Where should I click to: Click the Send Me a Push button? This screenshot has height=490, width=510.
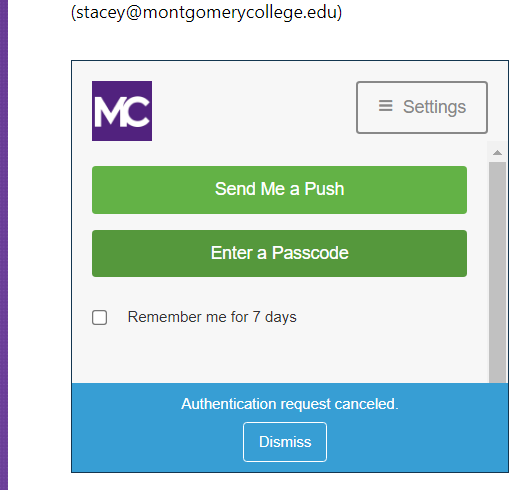(279, 190)
